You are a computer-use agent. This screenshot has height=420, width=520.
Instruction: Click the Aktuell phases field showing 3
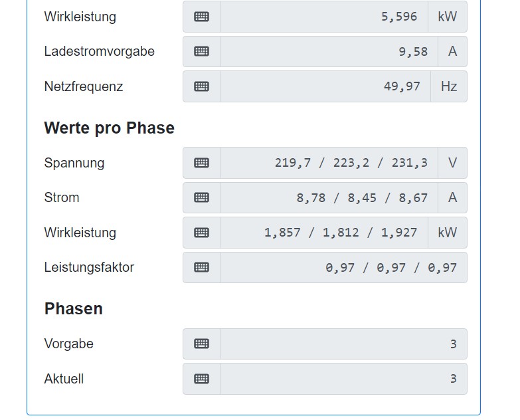tap(343, 379)
